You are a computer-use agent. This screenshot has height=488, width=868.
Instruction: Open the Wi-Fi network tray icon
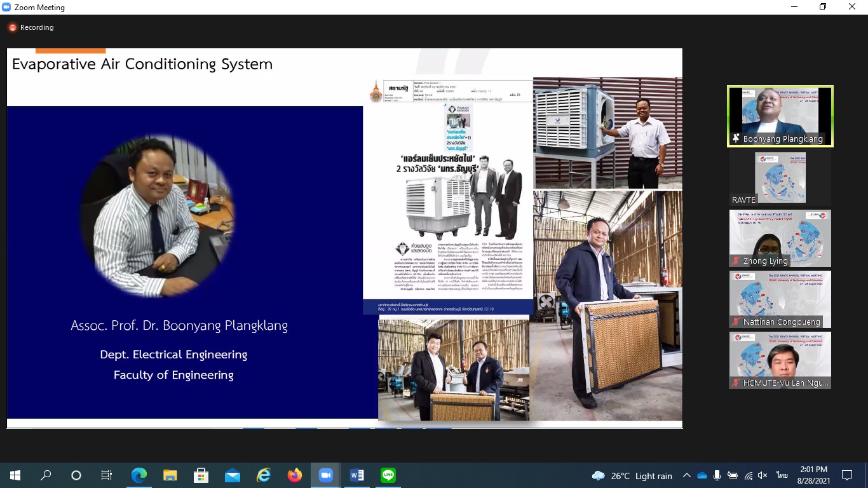749,475
